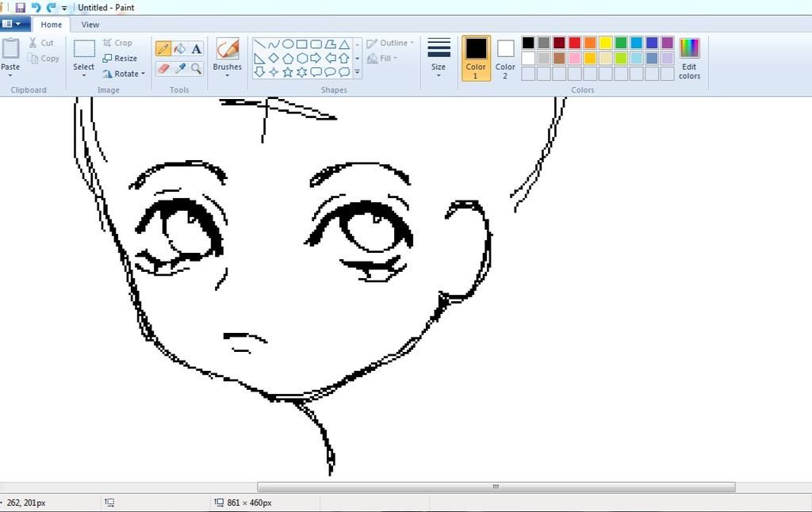Screen dimensions: 812x512
Task: Choose the Rounded rectangular callout shape
Action: 316,72
